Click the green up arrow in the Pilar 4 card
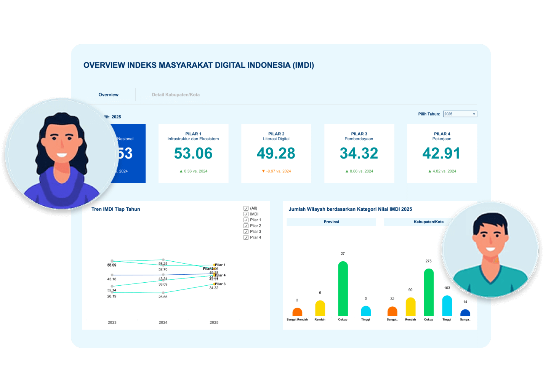543x392 pixels. click(430, 171)
